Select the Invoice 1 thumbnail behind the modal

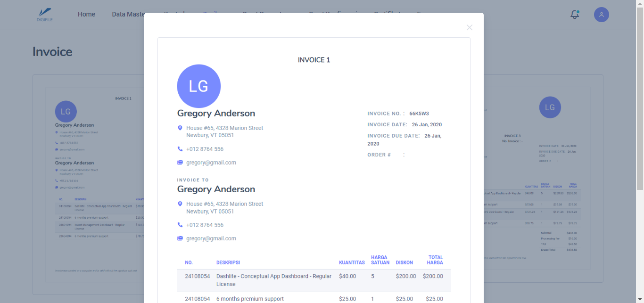90,184
